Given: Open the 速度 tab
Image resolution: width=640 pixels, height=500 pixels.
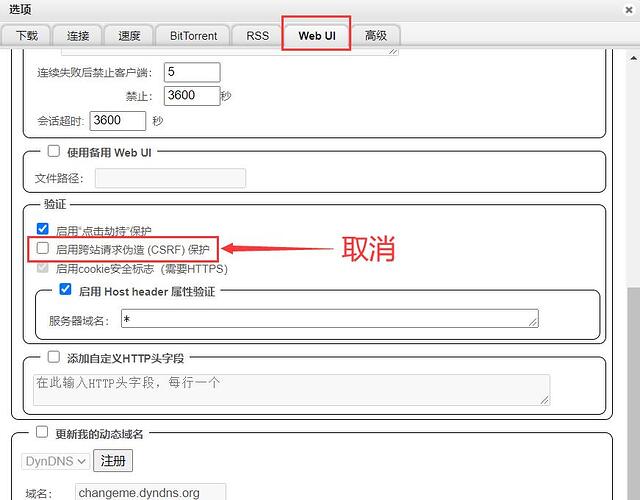Looking at the screenshot, I should (129, 36).
